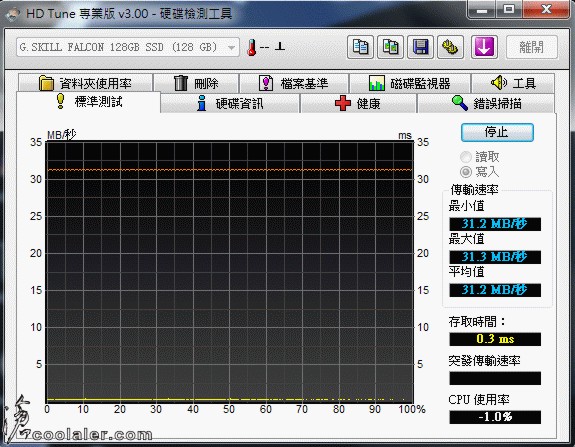Open the G.SKILL FALCON drive dropdown
575x447 pixels.
(x=231, y=47)
